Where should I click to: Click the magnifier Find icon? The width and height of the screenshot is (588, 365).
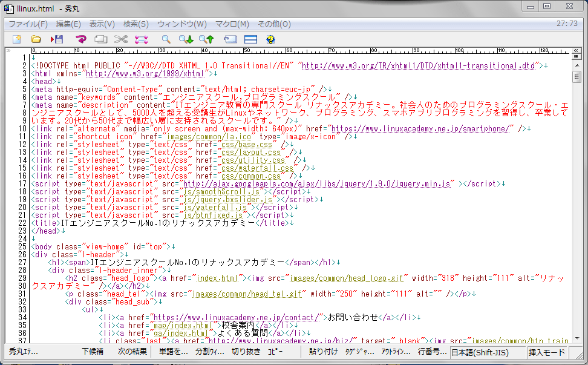[165, 39]
